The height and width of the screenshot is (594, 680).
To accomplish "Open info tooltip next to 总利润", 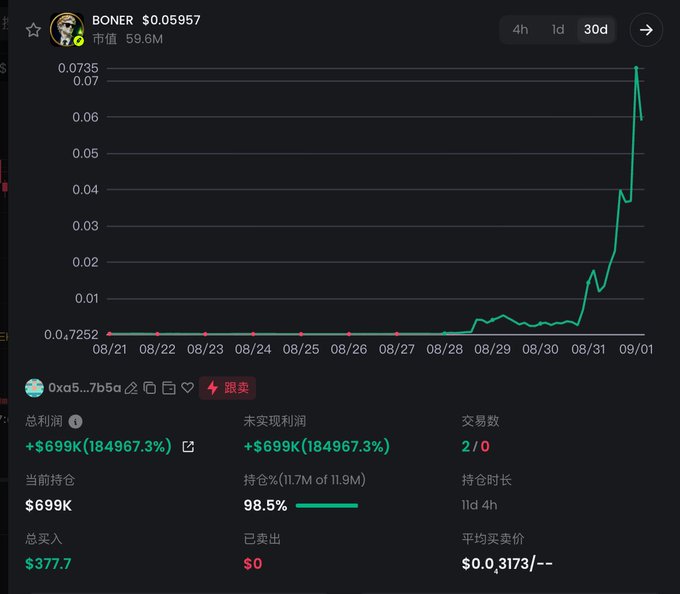I will click(x=75, y=421).
